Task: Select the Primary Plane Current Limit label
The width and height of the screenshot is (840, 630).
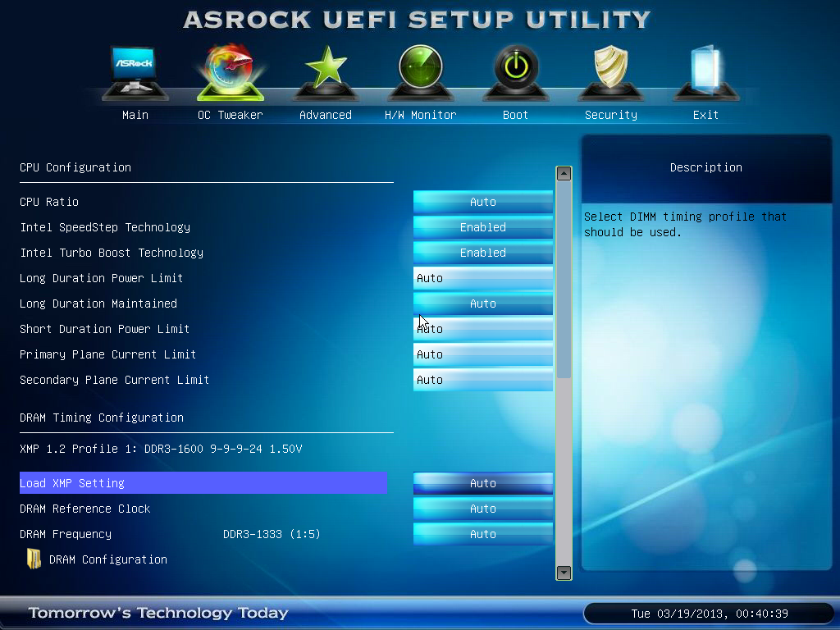Action: (107, 354)
